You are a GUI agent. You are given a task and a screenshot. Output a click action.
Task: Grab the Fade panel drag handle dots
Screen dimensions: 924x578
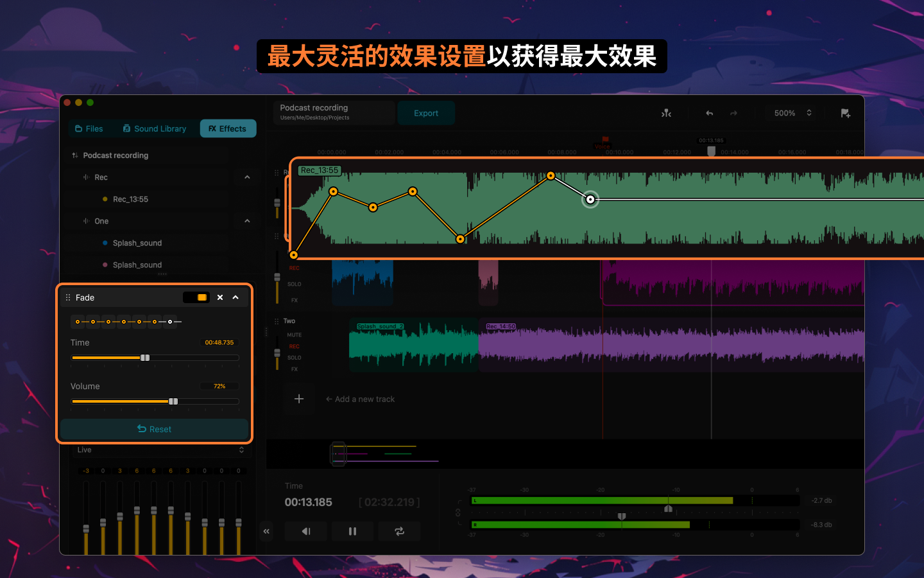click(x=68, y=297)
